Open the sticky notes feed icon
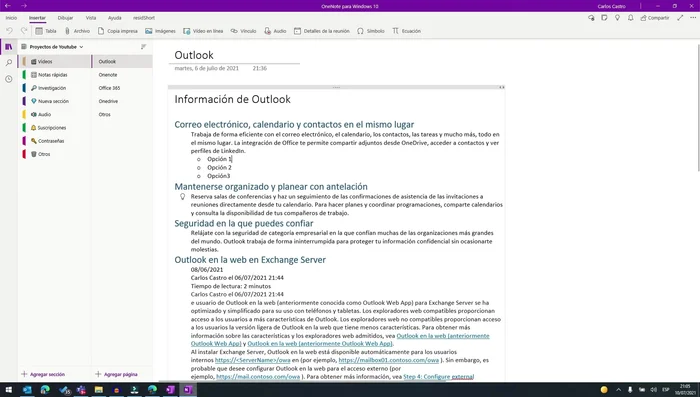The image size is (700, 397). [604, 18]
